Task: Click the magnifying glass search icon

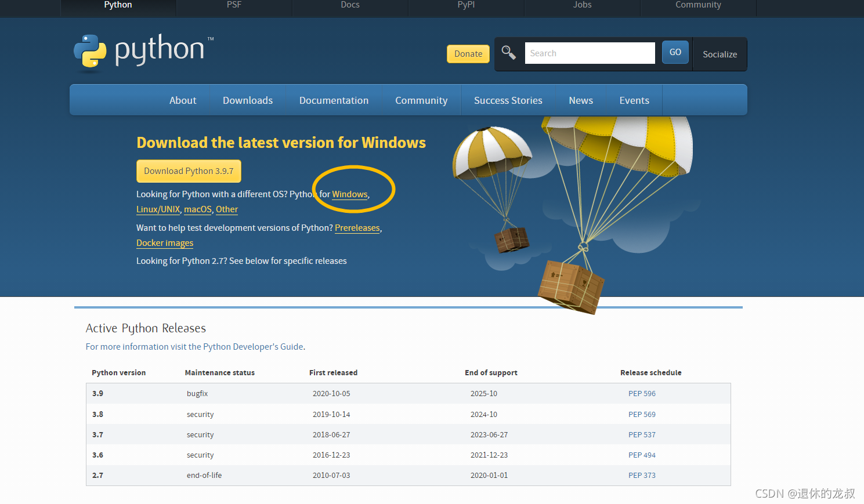Action: (508, 53)
